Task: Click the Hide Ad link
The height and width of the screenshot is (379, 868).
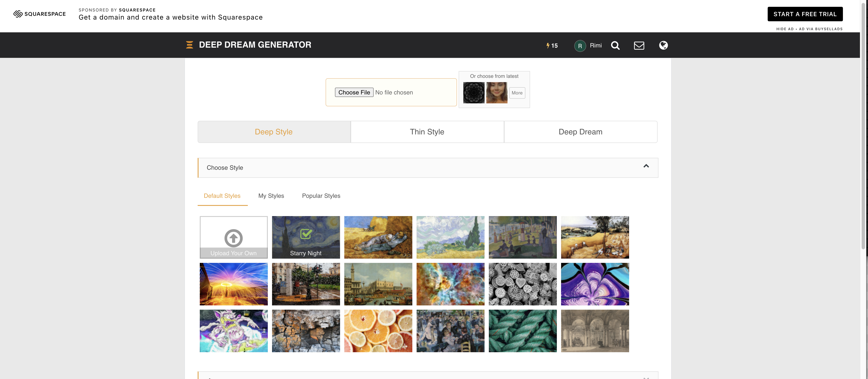Action: (785, 29)
